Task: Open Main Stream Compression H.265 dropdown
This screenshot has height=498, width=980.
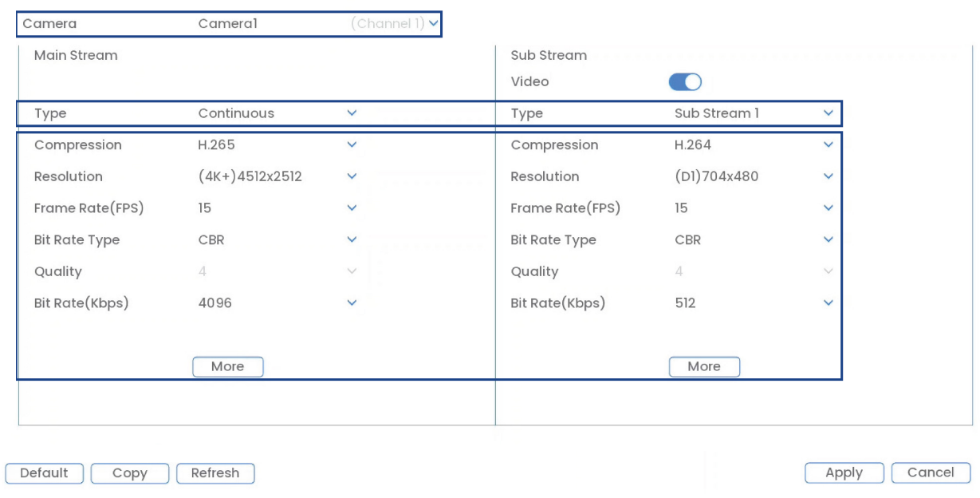Action: [x=352, y=145]
